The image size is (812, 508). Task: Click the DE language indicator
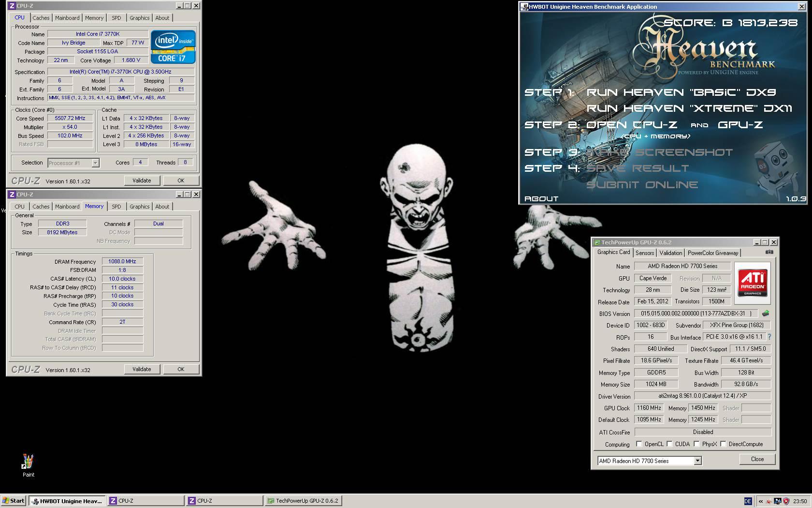(748, 501)
